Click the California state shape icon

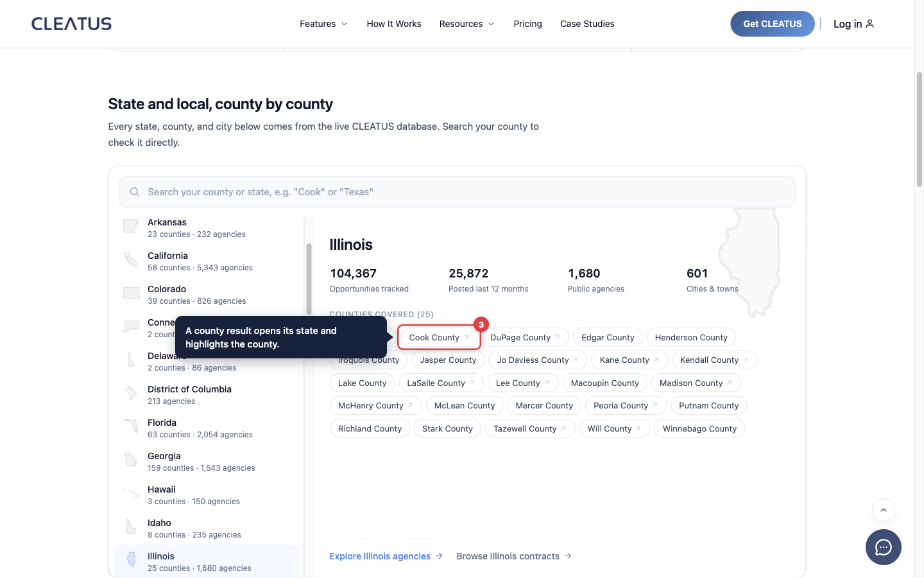coord(131,259)
